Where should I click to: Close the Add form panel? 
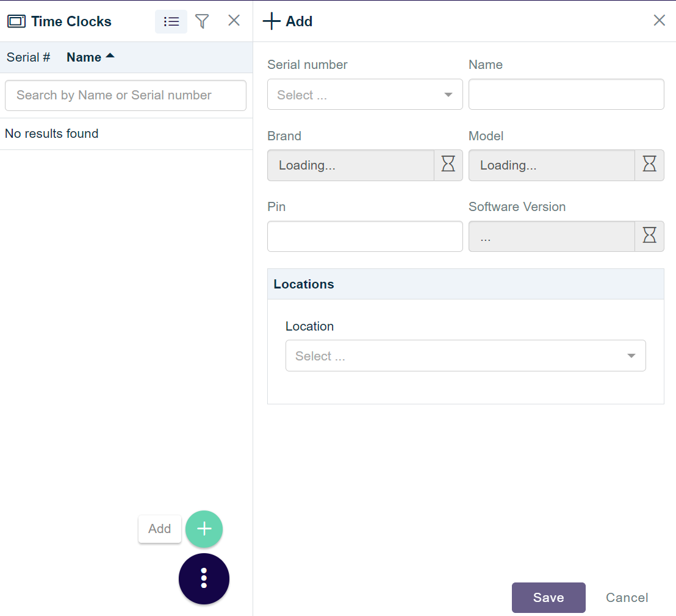(659, 20)
